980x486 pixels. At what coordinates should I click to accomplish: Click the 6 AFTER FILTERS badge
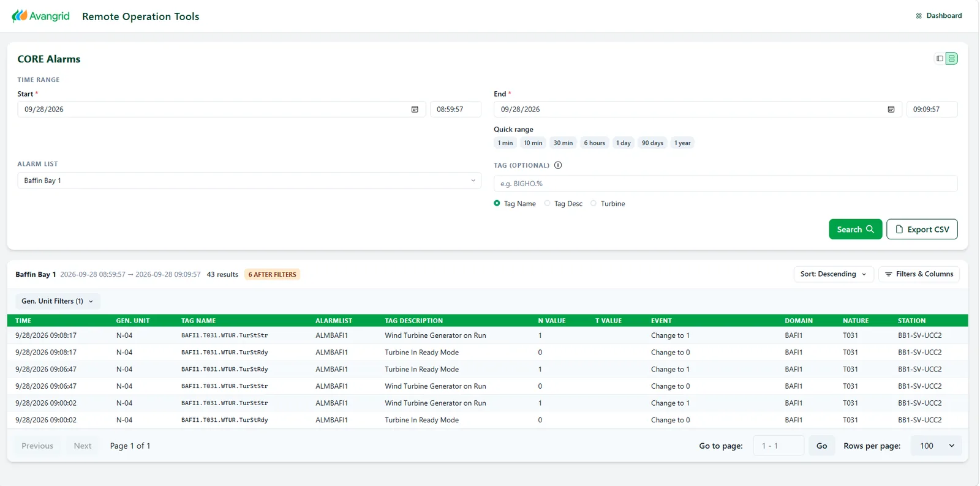pyautogui.click(x=272, y=275)
